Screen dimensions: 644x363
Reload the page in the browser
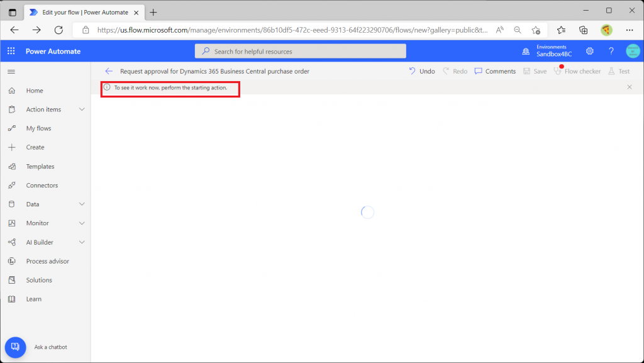[x=58, y=30]
